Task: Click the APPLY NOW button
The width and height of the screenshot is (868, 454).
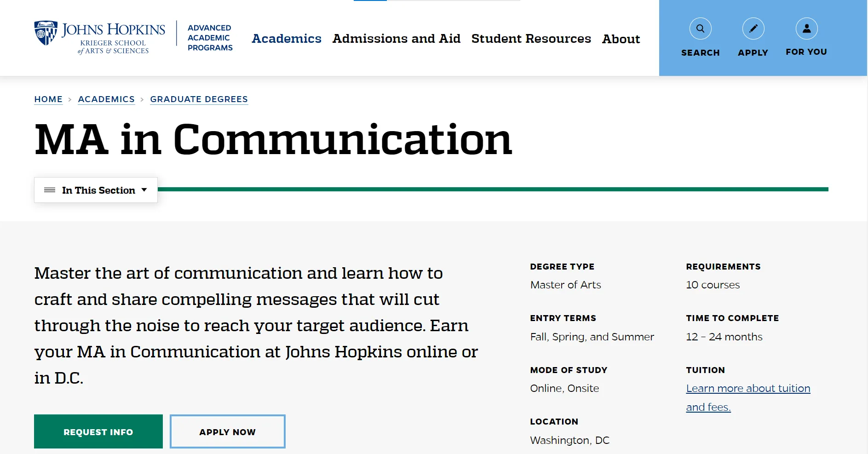Action: point(227,431)
